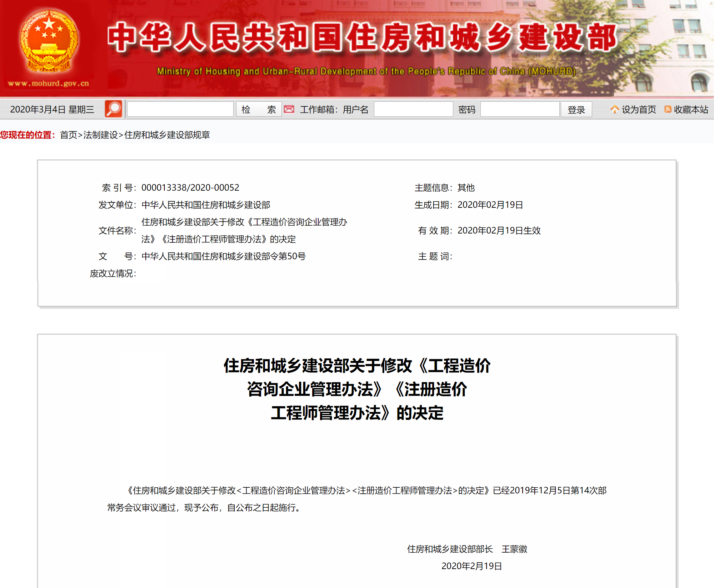The height and width of the screenshot is (588, 714).
Task: Open the 首页 breadcrumb link
Action: point(69,135)
